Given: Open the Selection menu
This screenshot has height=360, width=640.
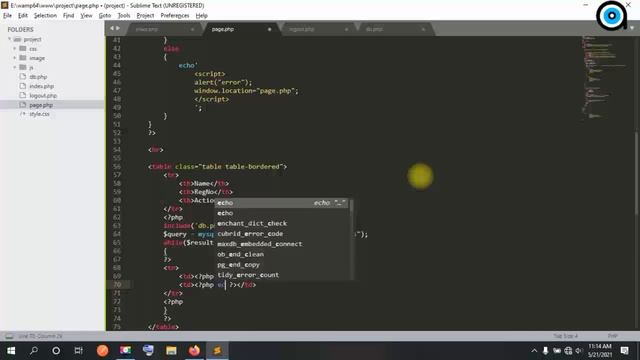Looking at the screenshot, I should 45,16.
